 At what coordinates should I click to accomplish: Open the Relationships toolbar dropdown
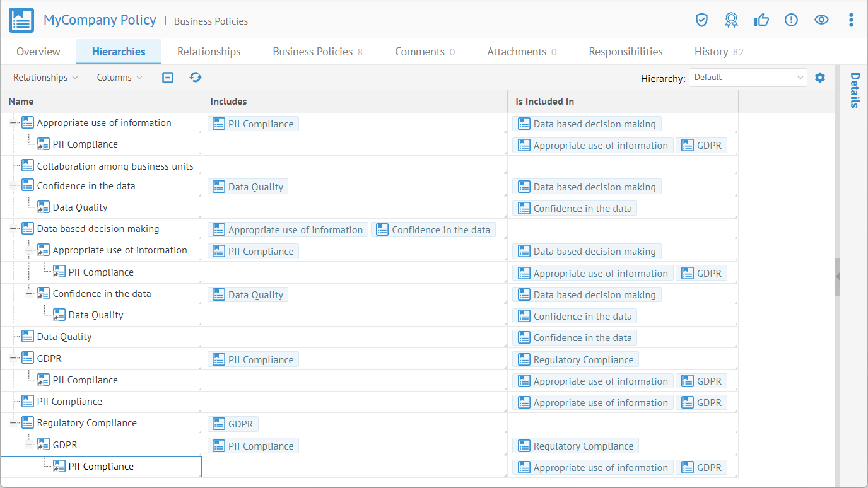[x=45, y=78]
